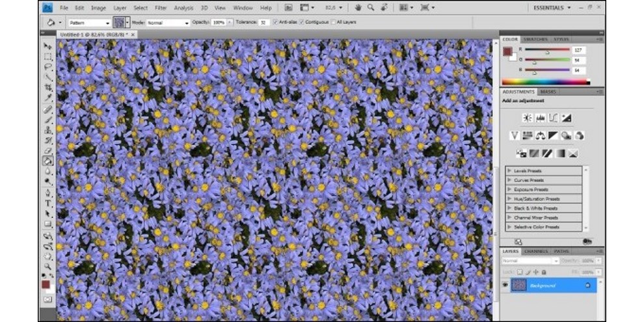Choose the Zoom magnifier in the application bar

371,7
